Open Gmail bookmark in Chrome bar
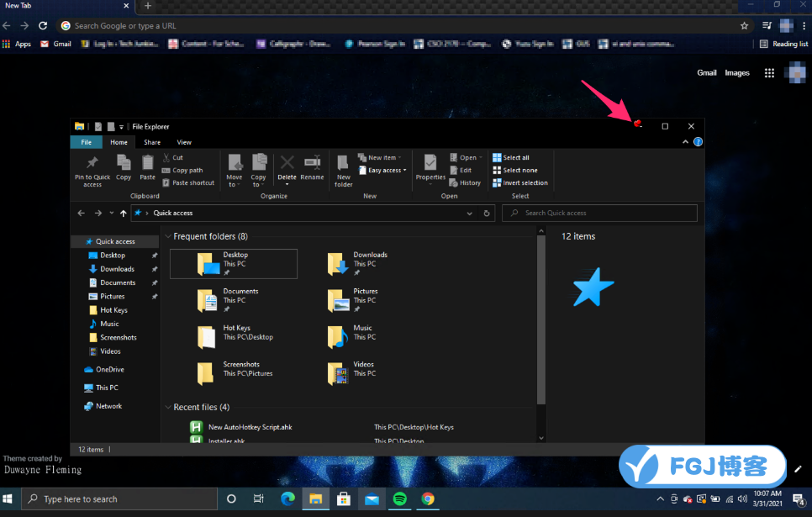The image size is (812, 517). click(x=56, y=44)
